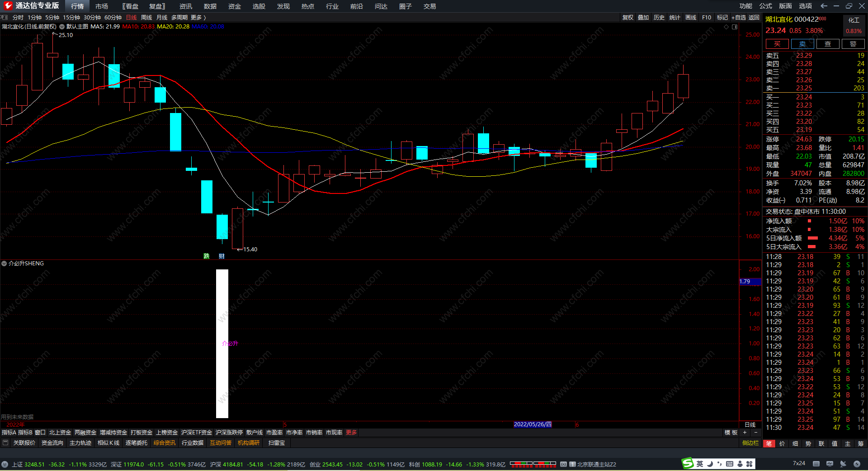Add stock with +自选 button

point(739,17)
